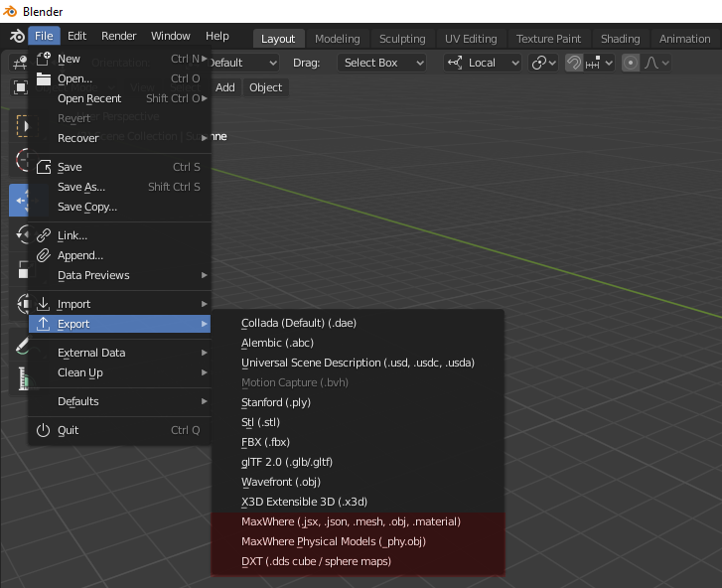Quit Blender from the File menu
Image resolution: width=722 pixels, height=588 pixels.
(120, 430)
